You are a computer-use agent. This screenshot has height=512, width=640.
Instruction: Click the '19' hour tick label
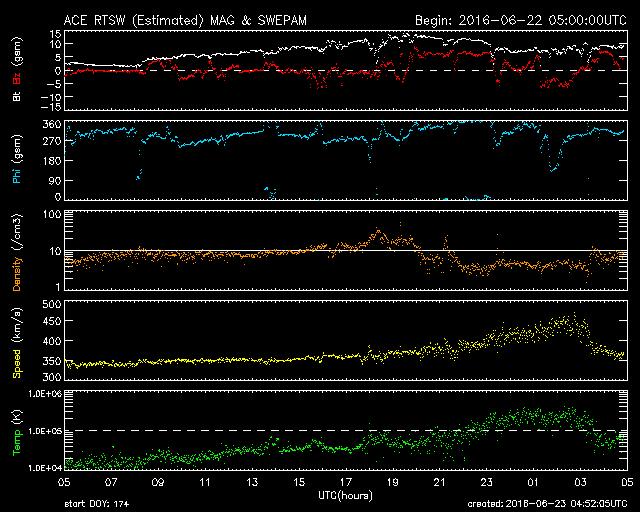pyautogui.click(x=393, y=482)
